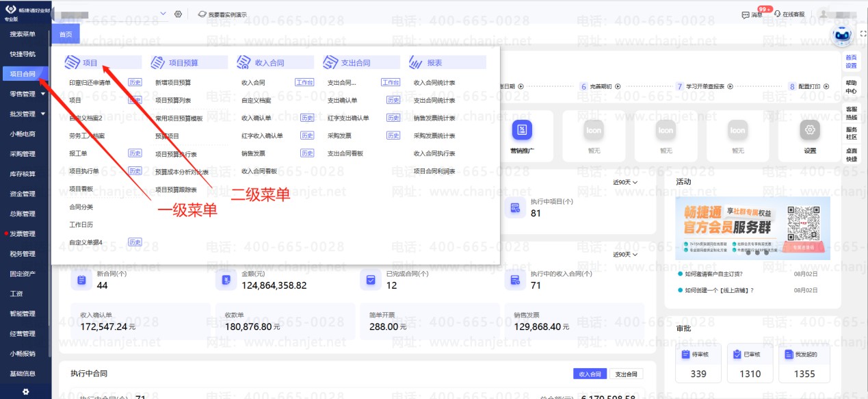Open the 近90天 dropdown beside 执行中项目
Viewport: 868px width, 399px height.
point(625,182)
